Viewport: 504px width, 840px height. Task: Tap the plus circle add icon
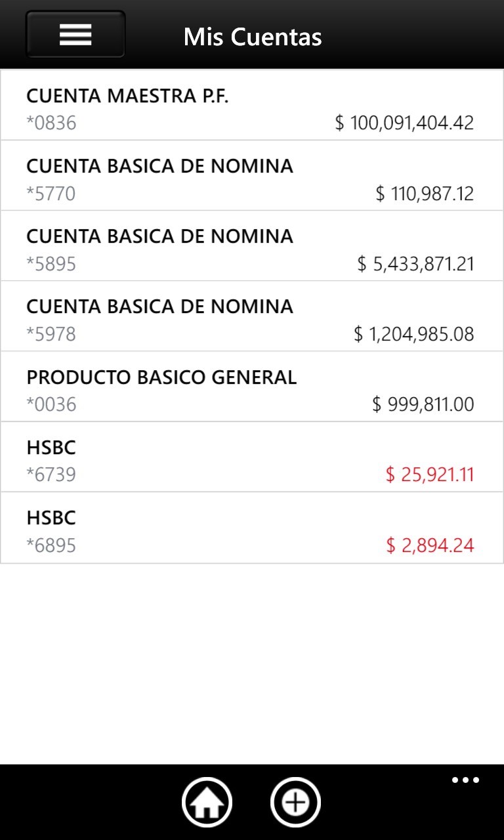tap(295, 802)
